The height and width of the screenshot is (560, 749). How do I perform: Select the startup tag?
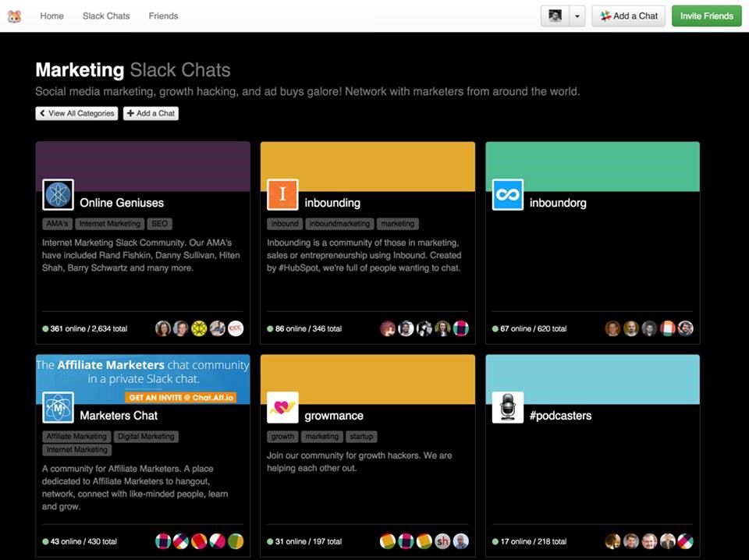click(361, 437)
